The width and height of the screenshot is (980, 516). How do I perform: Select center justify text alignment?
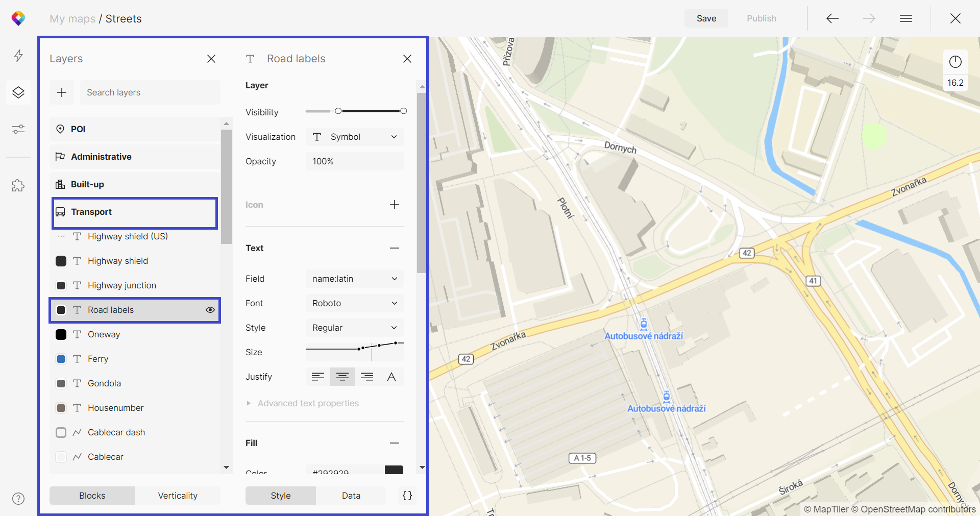click(342, 377)
